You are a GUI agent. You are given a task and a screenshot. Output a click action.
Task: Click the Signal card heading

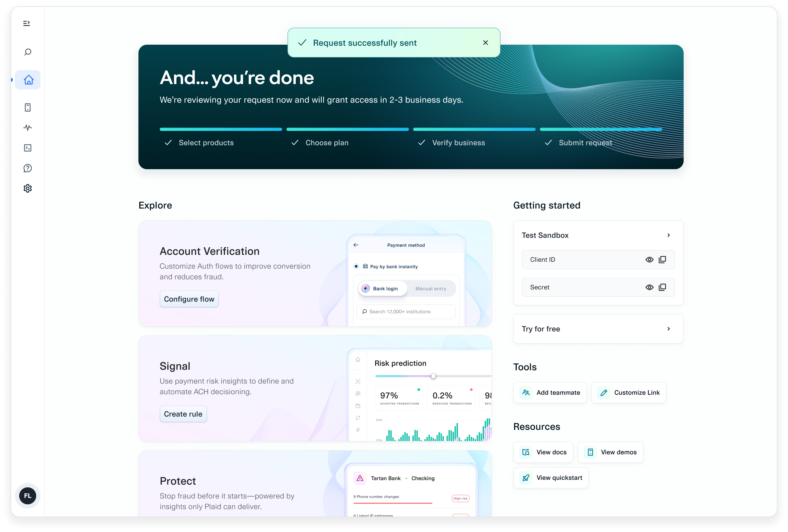(175, 366)
